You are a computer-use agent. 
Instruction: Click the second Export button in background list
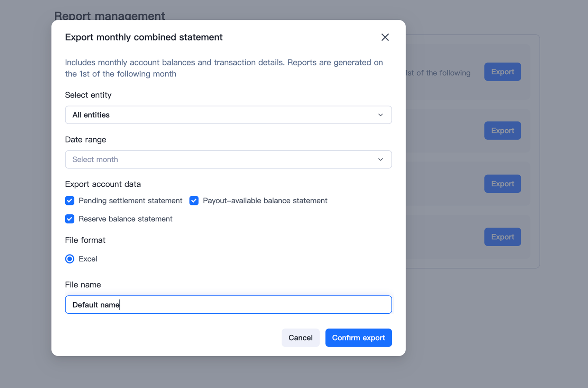coord(503,130)
